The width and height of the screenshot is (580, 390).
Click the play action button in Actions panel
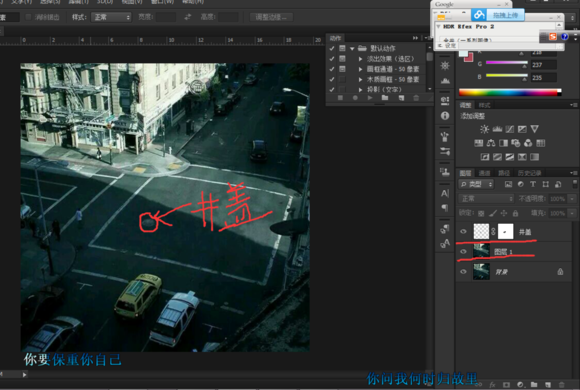point(370,98)
